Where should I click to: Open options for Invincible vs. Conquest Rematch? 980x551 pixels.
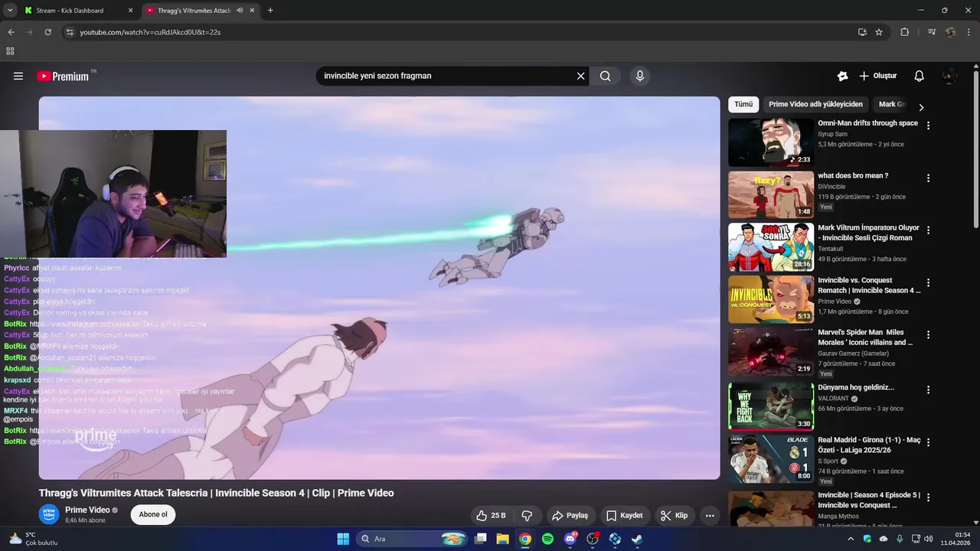[x=928, y=282]
